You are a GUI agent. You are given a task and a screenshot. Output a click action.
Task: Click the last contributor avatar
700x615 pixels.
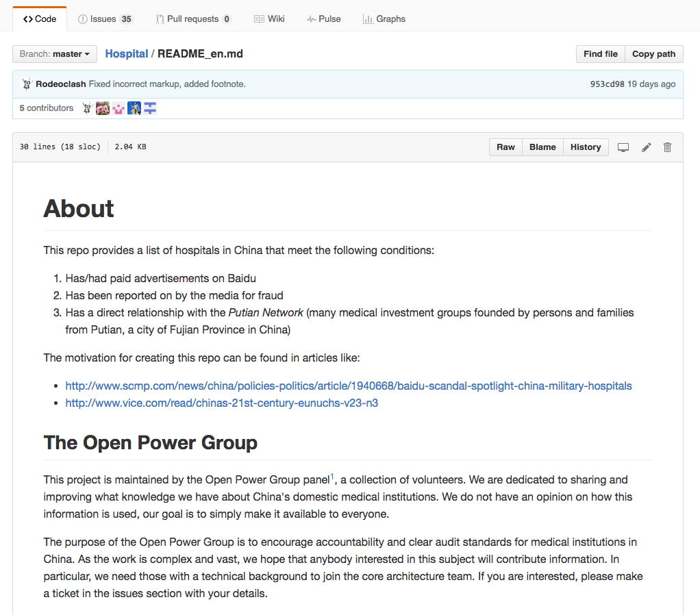tap(150, 108)
